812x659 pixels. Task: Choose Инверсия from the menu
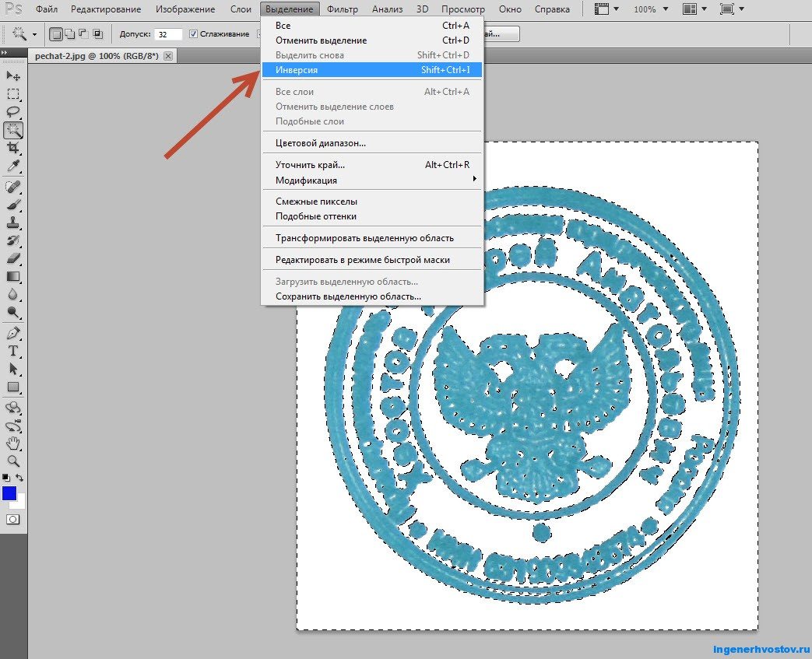point(372,70)
